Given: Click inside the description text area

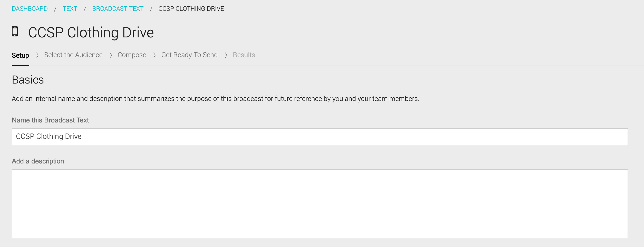Looking at the screenshot, I should tap(320, 204).
